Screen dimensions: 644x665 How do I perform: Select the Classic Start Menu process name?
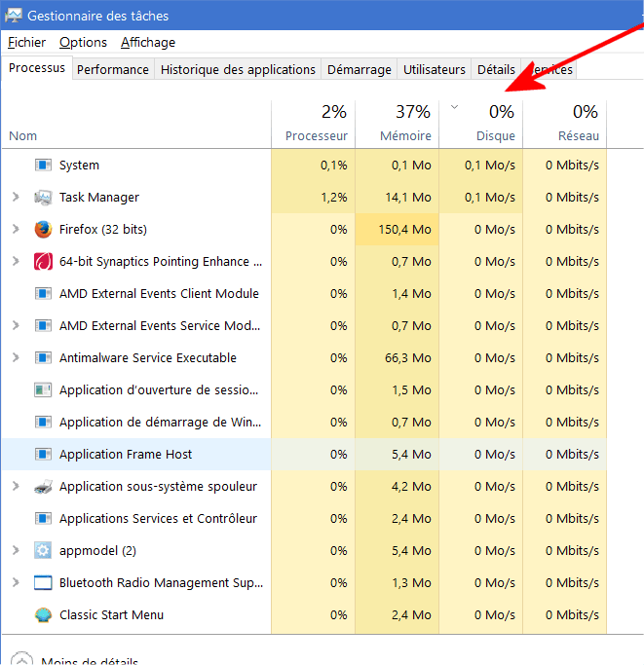111,615
